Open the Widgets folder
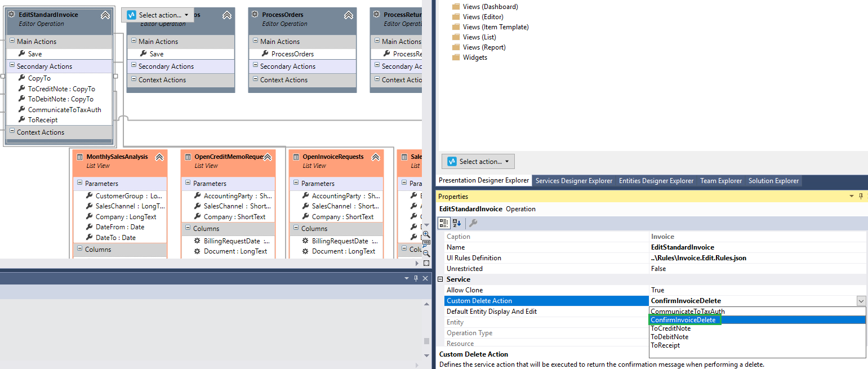 pos(469,57)
